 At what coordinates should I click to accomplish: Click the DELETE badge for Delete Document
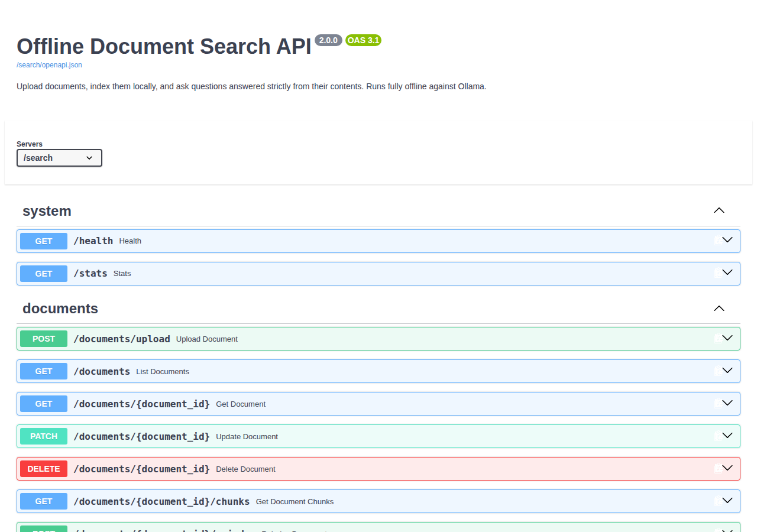(44, 469)
